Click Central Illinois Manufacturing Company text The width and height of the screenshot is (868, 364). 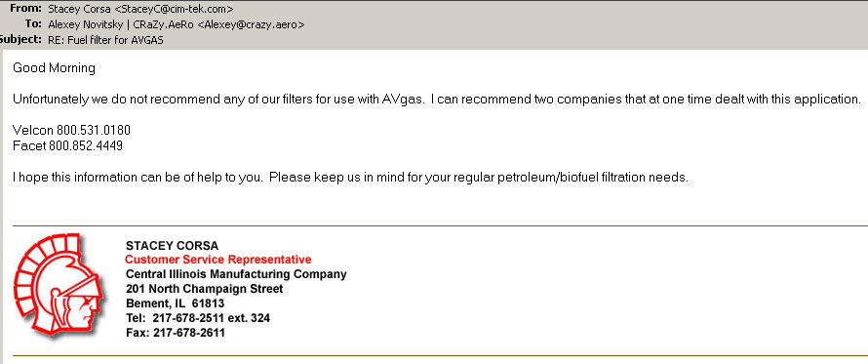236,274
